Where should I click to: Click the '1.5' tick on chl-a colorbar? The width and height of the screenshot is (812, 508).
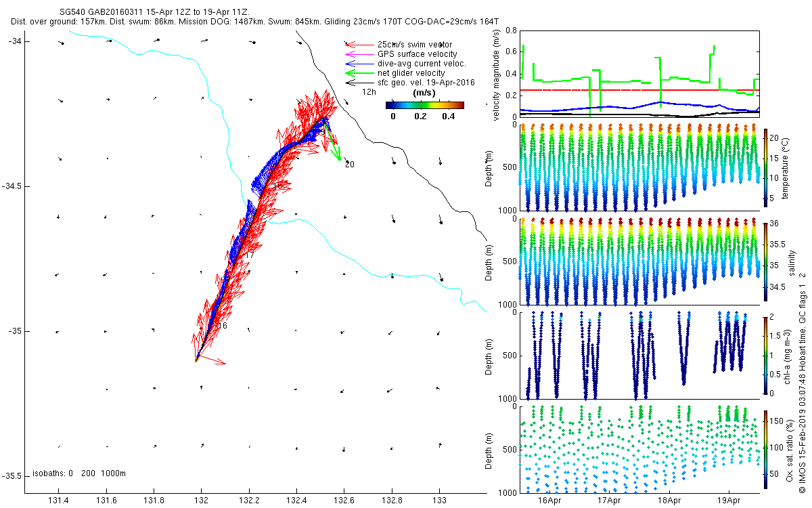point(776,336)
